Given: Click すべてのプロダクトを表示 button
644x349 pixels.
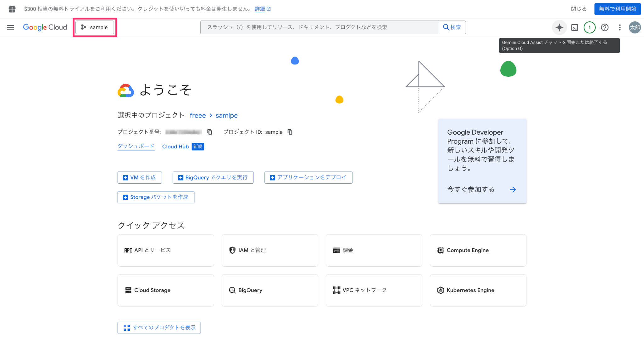Looking at the screenshot, I should 159,328.
